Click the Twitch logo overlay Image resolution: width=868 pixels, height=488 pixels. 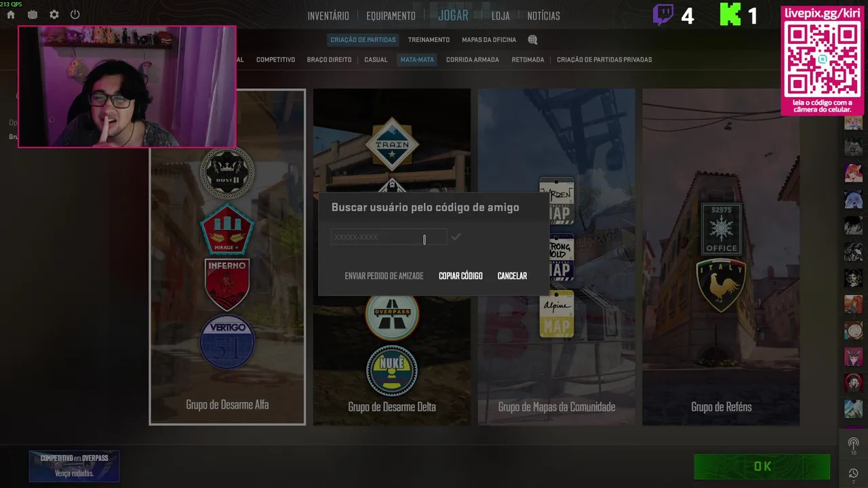pyautogui.click(x=663, y=15)
